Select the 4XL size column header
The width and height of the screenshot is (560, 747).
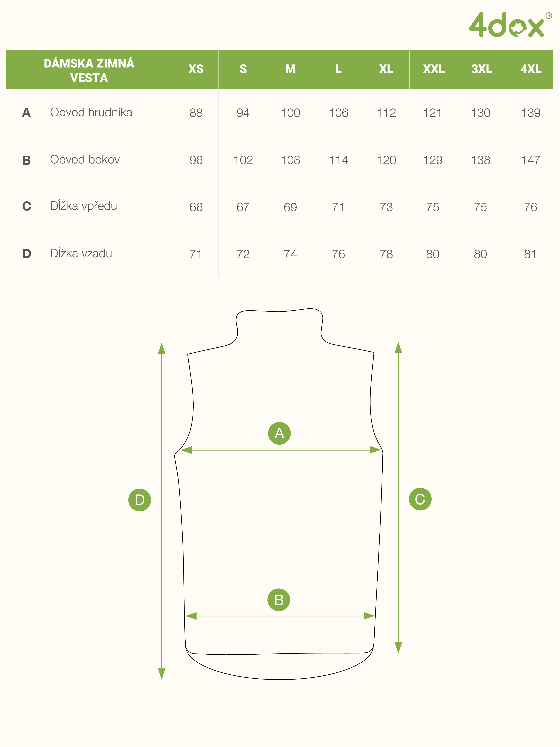(531, 69)
